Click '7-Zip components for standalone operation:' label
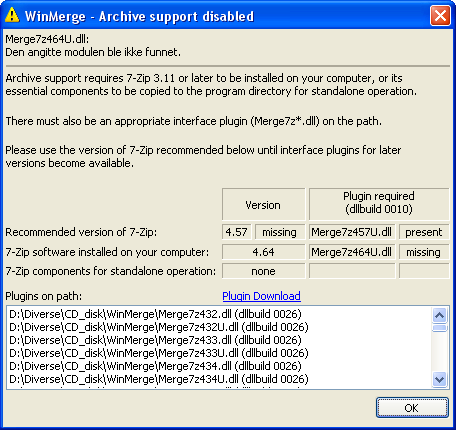 [111, 271]
